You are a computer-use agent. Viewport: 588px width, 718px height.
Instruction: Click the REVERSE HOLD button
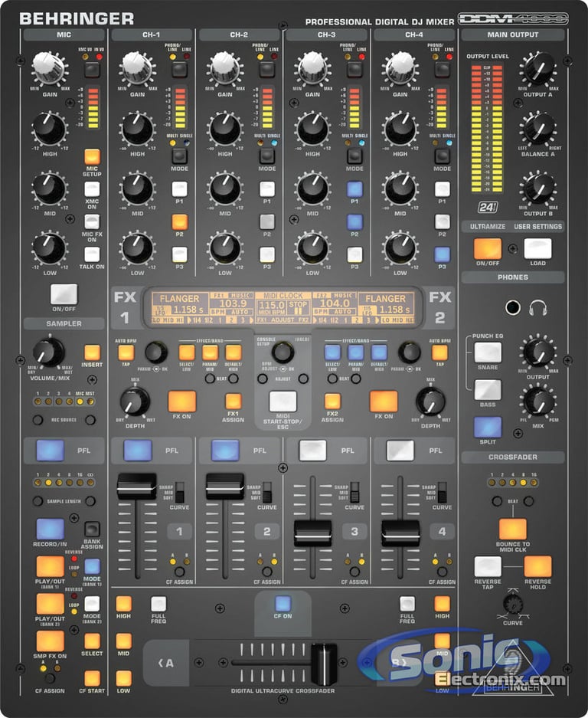tap(537, 567)
